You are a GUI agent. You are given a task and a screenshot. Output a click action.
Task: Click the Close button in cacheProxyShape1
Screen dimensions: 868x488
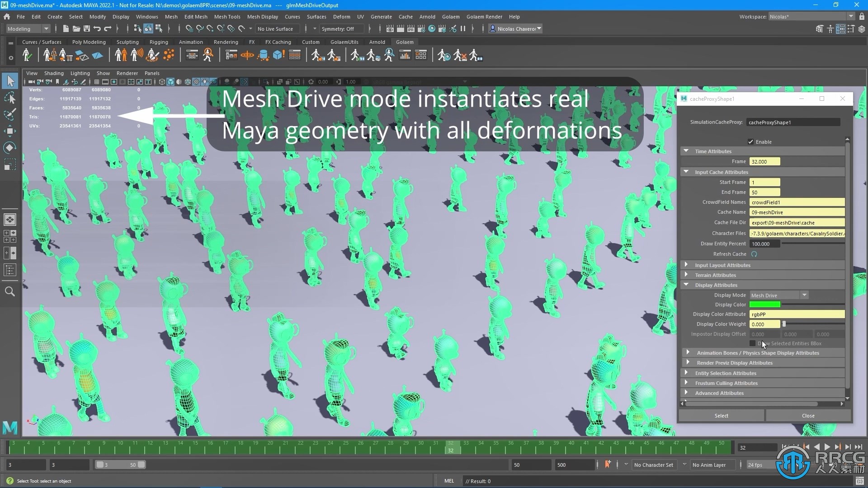(808, 415)
